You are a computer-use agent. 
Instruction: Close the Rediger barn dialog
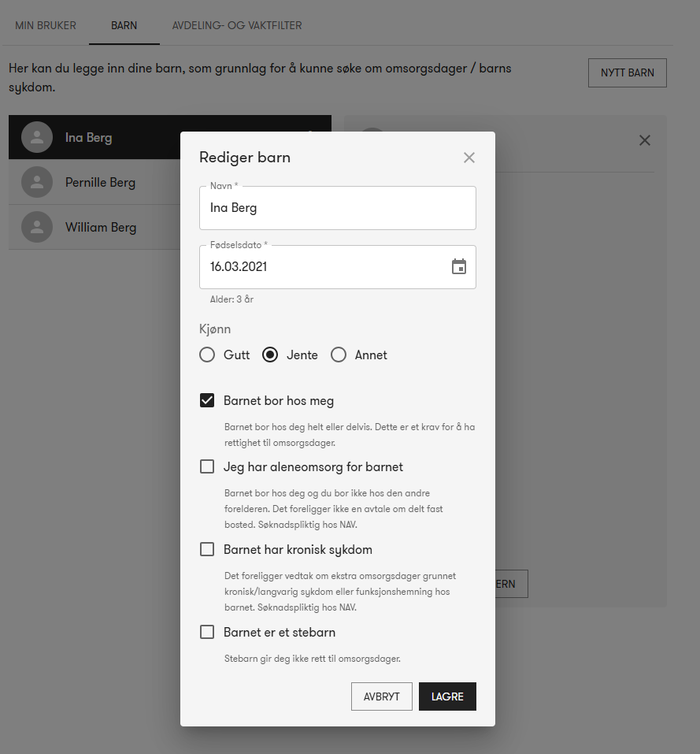point(469,158)
